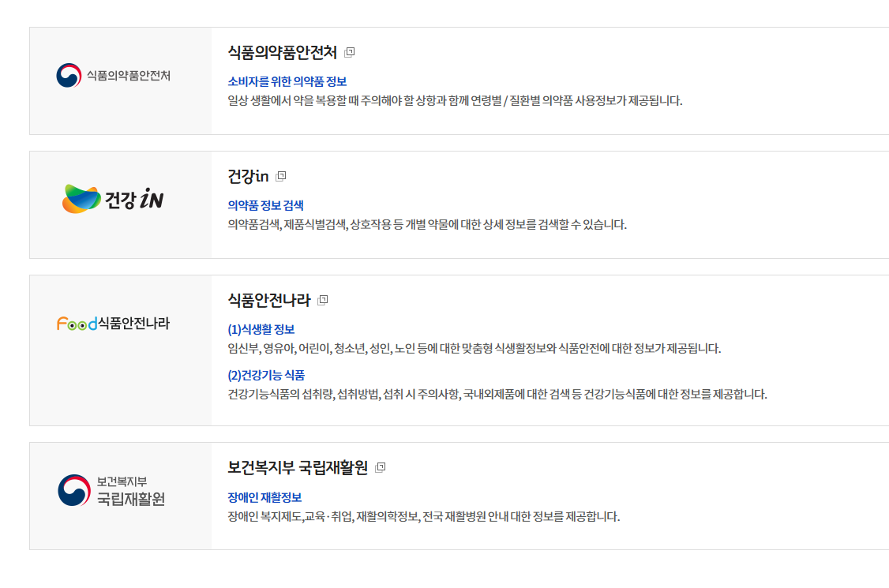Click the description mentioning 제품식별검색 and 상호작용
889x588 pixels.
tap(427, 224)
